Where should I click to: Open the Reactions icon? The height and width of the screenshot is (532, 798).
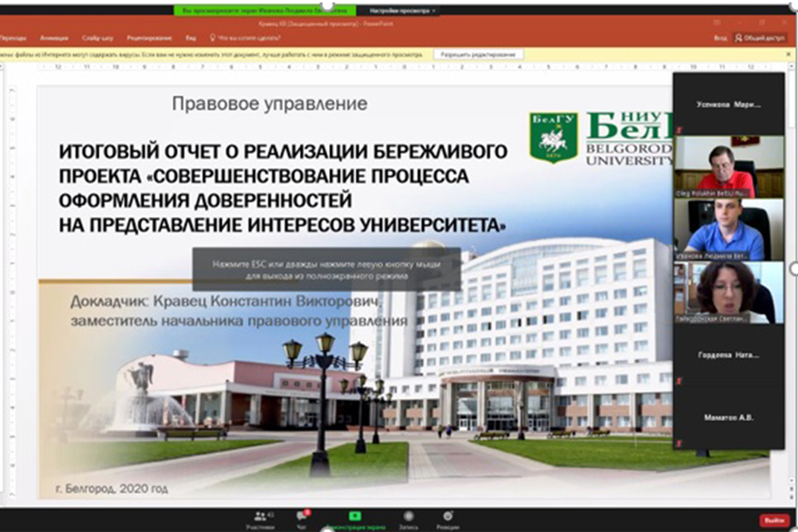pos(448,516)
